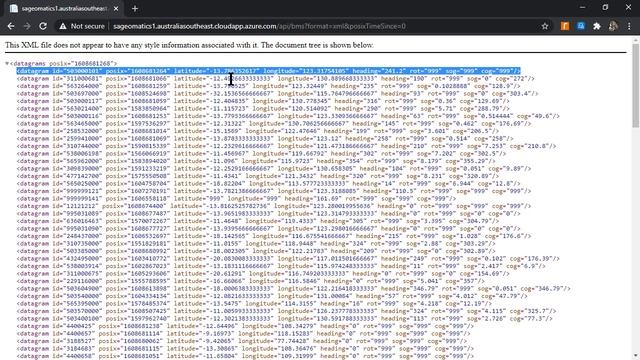
Task: Select the sageomatics1.australiasoutheast tab
Action: pyautogui.click(x=64, y=9)
